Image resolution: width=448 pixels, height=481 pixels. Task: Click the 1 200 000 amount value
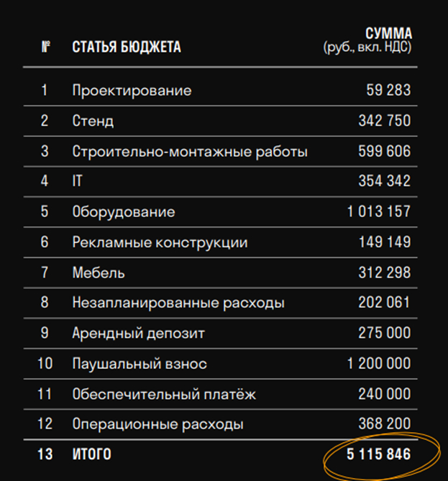click(378, 364)
